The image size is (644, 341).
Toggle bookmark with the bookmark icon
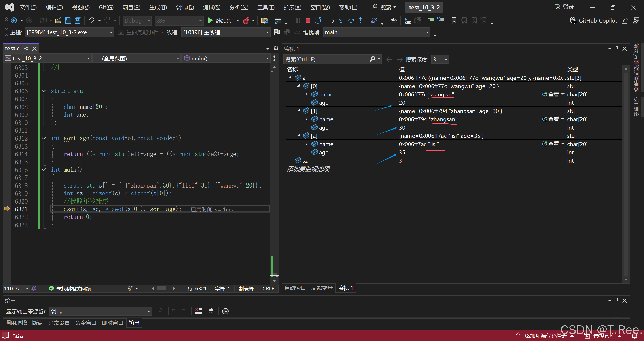point(454,21)
